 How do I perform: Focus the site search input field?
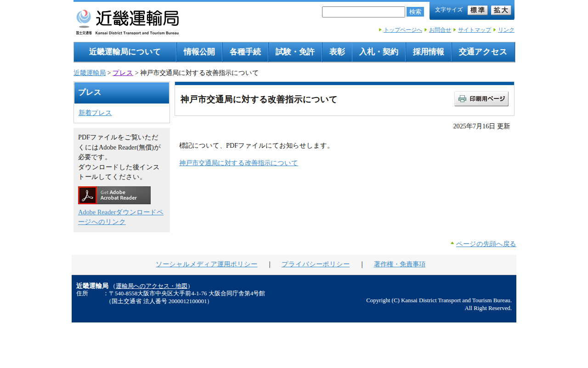(x=363, y=12)
